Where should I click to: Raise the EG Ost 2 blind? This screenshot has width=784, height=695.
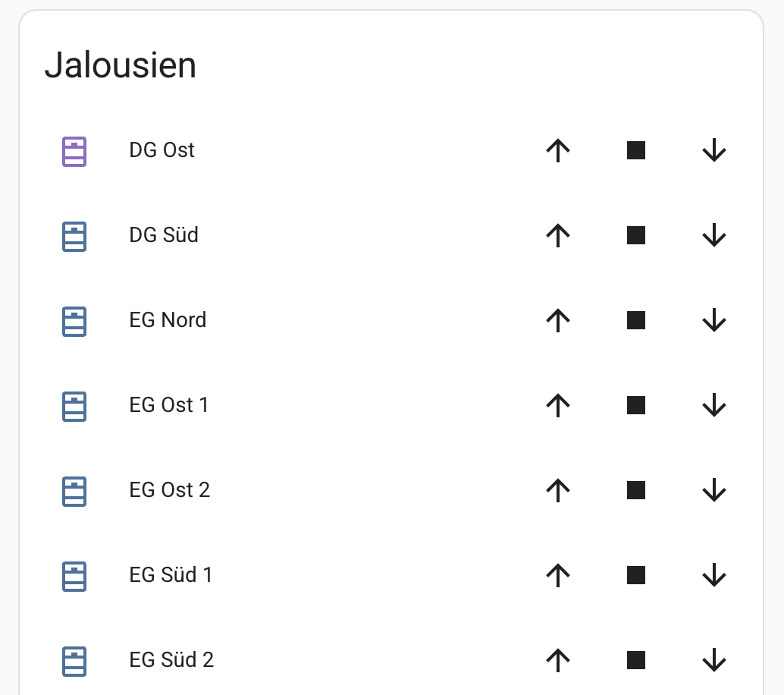557,491
